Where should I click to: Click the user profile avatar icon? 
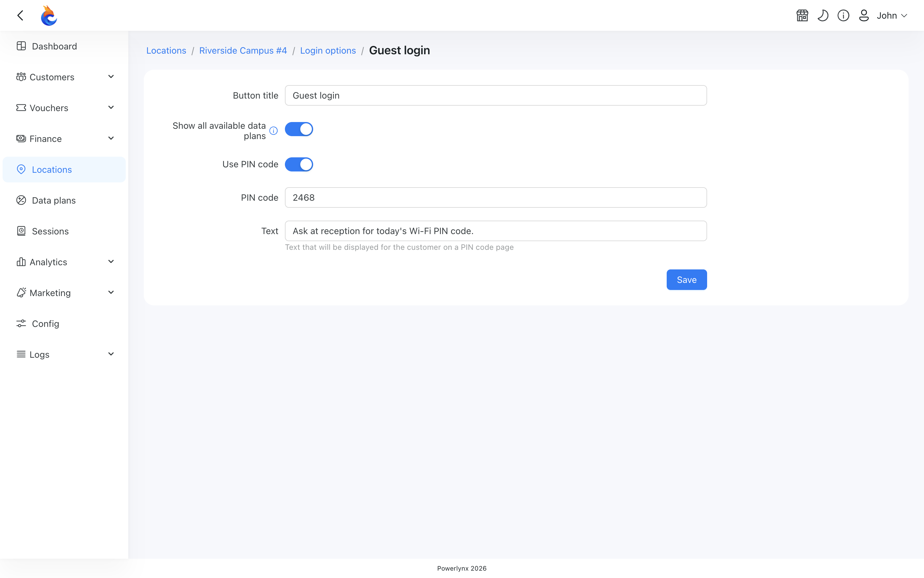pos(864,15)
